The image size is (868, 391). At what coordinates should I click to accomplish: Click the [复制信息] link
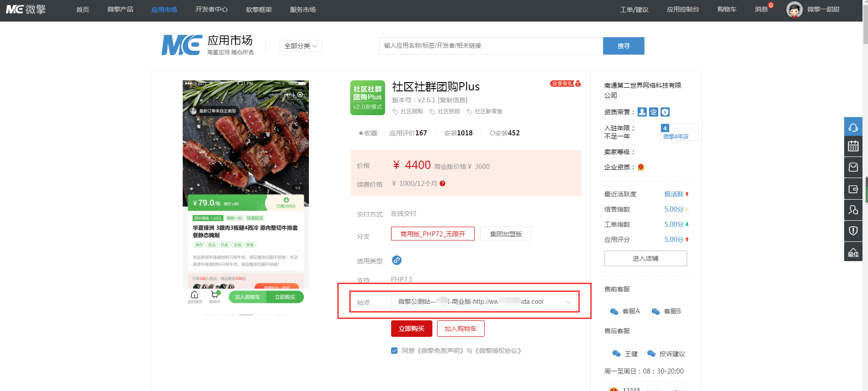(x=453, y=100)
